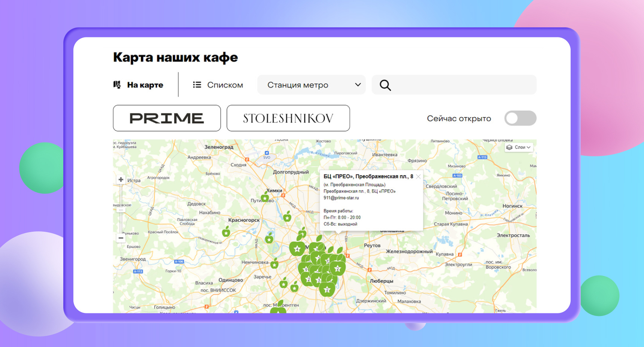Click the 'Долгопрудный' label on the map
Screen dimensions: 644x347
click(291, 172)
